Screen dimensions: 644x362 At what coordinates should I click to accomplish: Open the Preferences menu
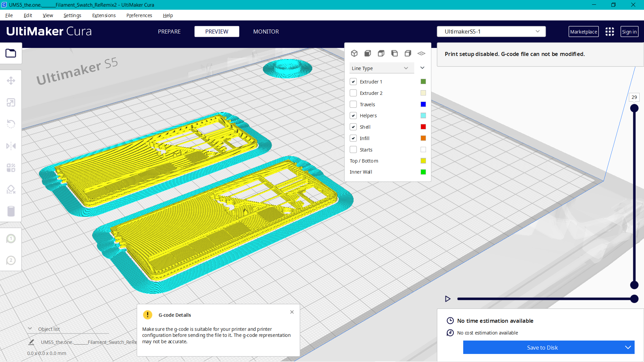[139, 15]
